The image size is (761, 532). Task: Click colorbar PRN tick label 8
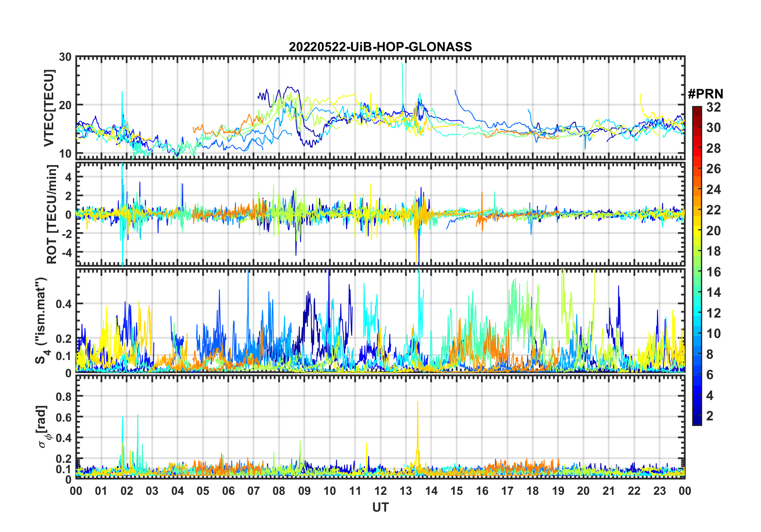tap(710, 354)
